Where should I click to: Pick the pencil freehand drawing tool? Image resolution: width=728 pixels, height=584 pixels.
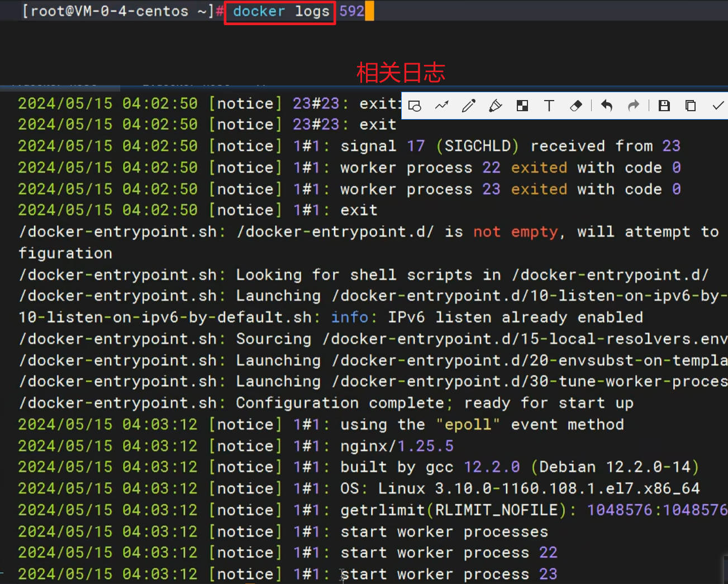coord(468,106)
